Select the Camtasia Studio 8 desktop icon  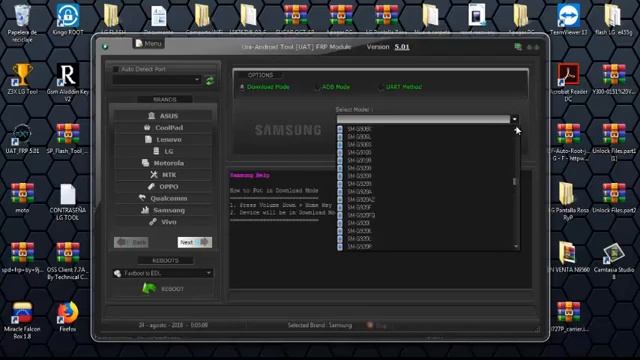tap(613, 261)
